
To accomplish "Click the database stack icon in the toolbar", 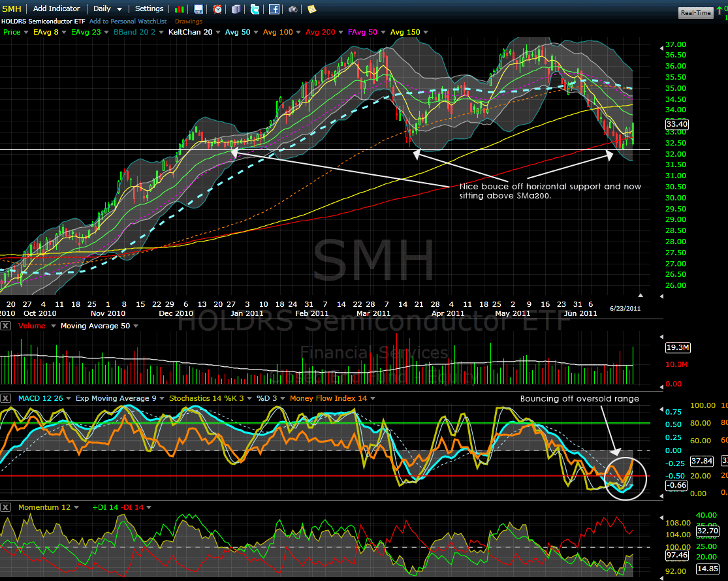I will coord(236,9).
